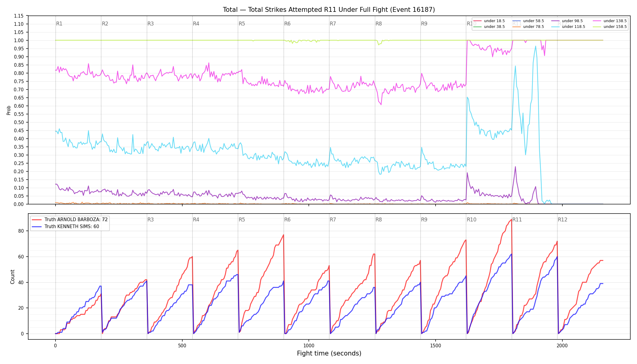Click the R3 round label in the bottom chart
This screenshot has height=364, width=637.
click(150, 220)
